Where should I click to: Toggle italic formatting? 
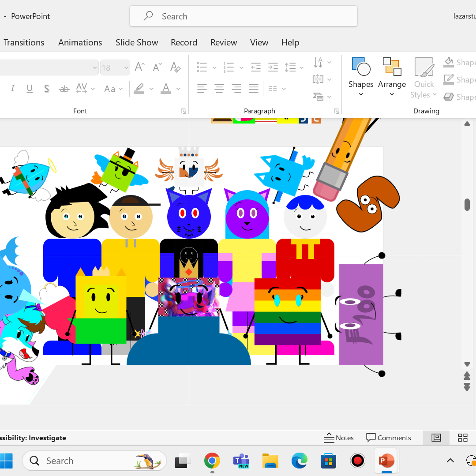click(13, 89)
